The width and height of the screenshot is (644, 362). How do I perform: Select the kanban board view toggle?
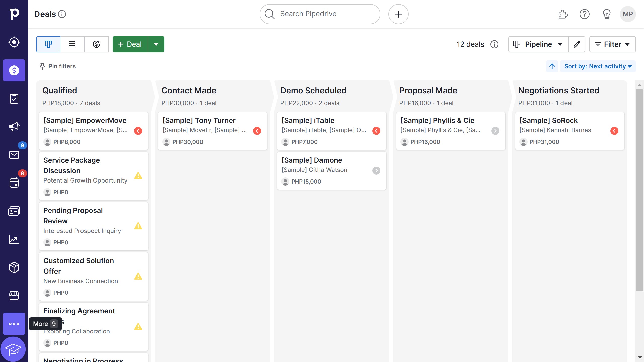coord(48,44)
